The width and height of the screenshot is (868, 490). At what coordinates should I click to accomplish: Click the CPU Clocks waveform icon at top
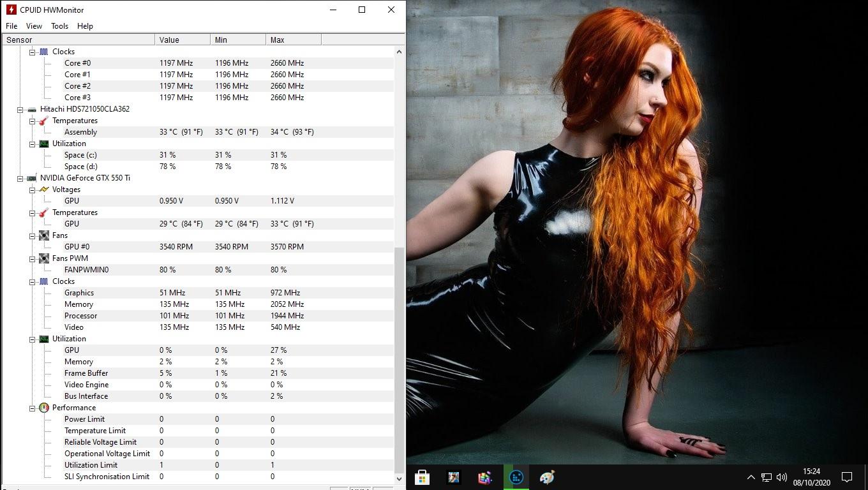43,52
